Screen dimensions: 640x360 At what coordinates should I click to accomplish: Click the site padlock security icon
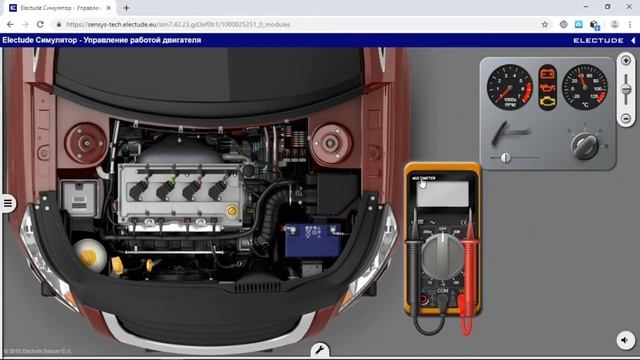[x=59, y=24]
